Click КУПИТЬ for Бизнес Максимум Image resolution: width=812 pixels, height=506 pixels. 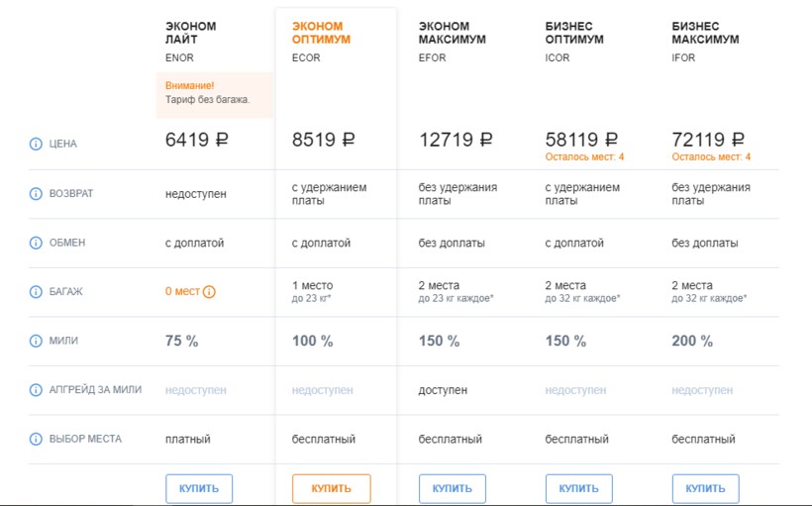click(x=705, y=488)
